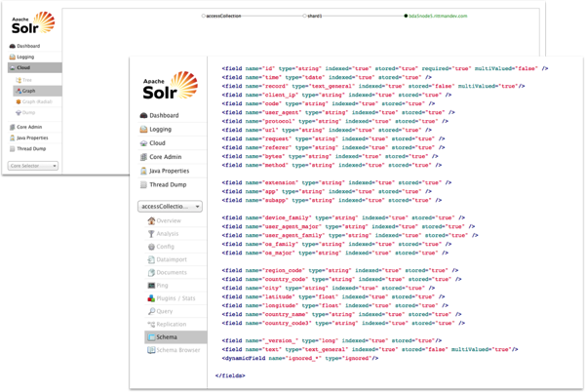Click the Thread Dump icon in the back window

tap(13, 148)
